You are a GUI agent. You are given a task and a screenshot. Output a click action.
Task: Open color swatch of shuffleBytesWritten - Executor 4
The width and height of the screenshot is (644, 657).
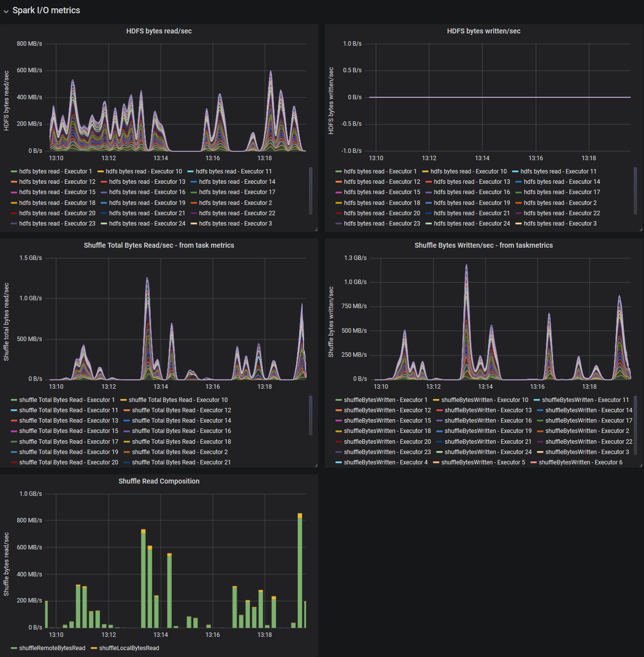click(x=338, y=462)
